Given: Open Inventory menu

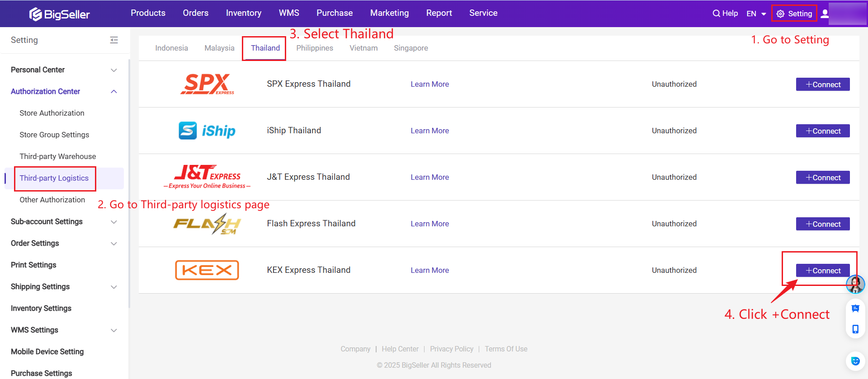Looking at the screenshot, I should tap(244, 13).
